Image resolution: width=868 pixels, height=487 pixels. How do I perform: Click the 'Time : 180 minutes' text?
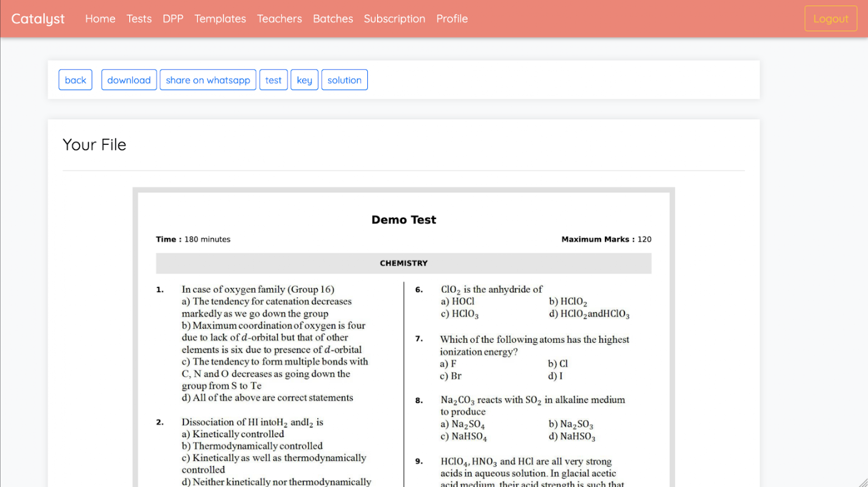[193, 239]
